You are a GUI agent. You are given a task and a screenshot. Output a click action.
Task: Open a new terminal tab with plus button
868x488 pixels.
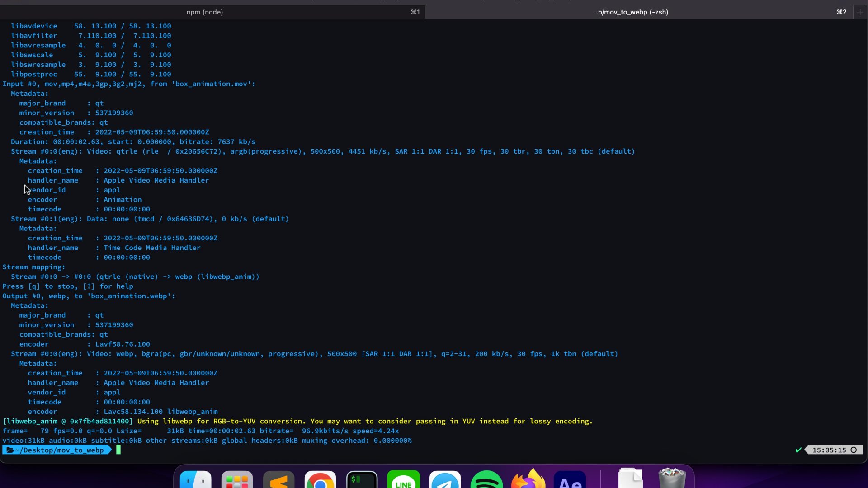tap(860, 12)
